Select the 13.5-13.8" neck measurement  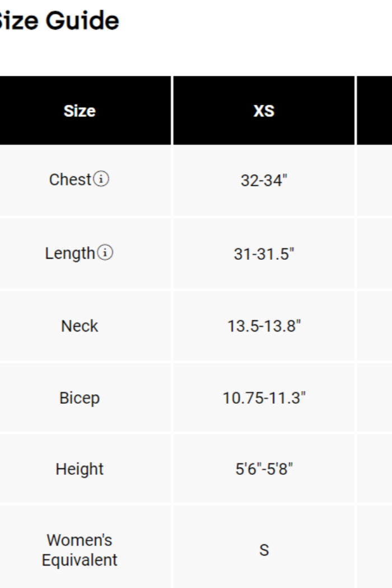point(264,326)
